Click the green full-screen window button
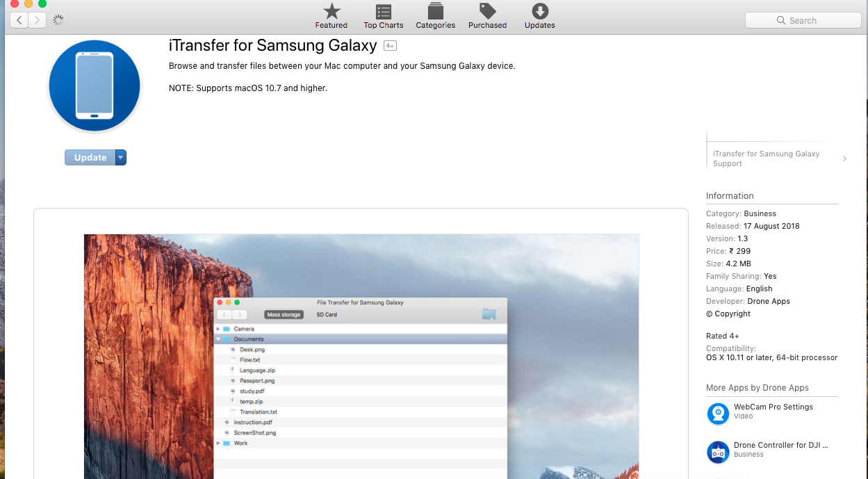Screen dimensions: 868x479 pos(42,3)
